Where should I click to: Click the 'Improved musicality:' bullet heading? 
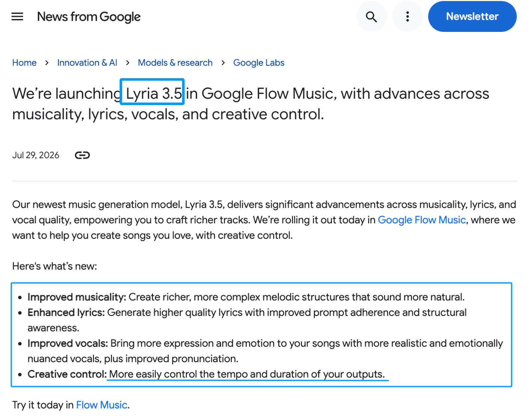coord(77,297)
